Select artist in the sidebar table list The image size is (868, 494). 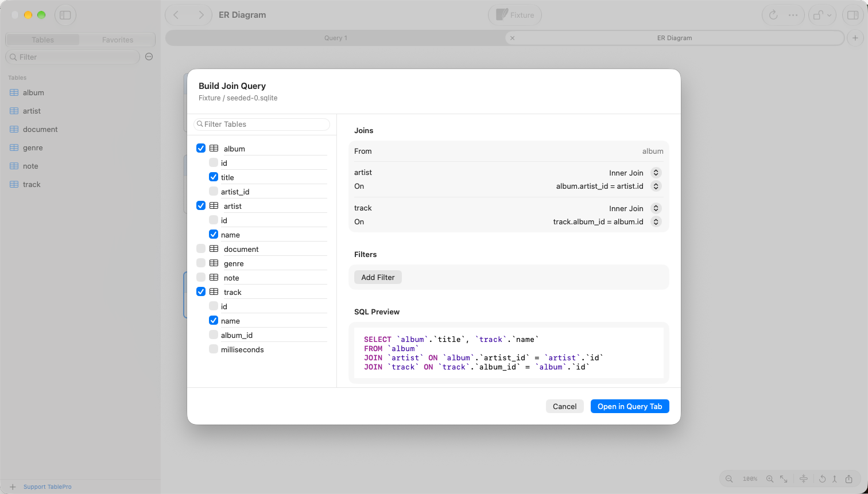pyautogui.click(x=80, y=111)
